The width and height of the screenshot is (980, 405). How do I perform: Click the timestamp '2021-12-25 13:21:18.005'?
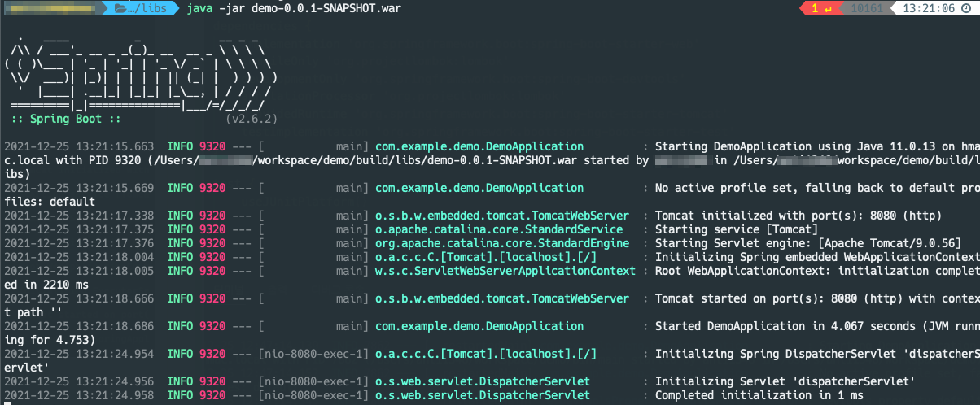tap(79, 271)
